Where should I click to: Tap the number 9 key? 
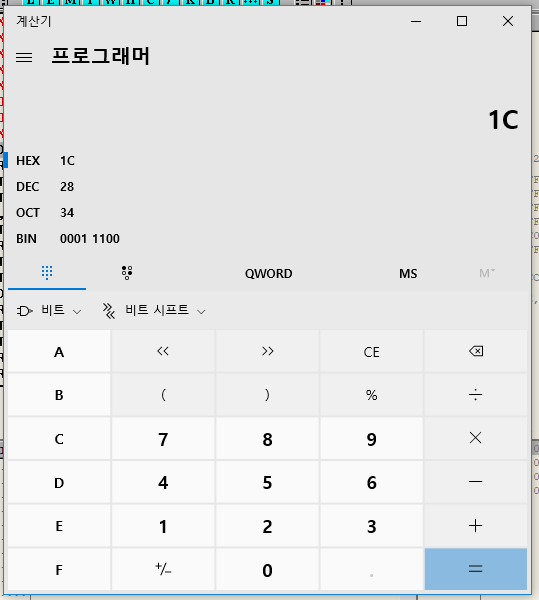[x=371, y=439]
